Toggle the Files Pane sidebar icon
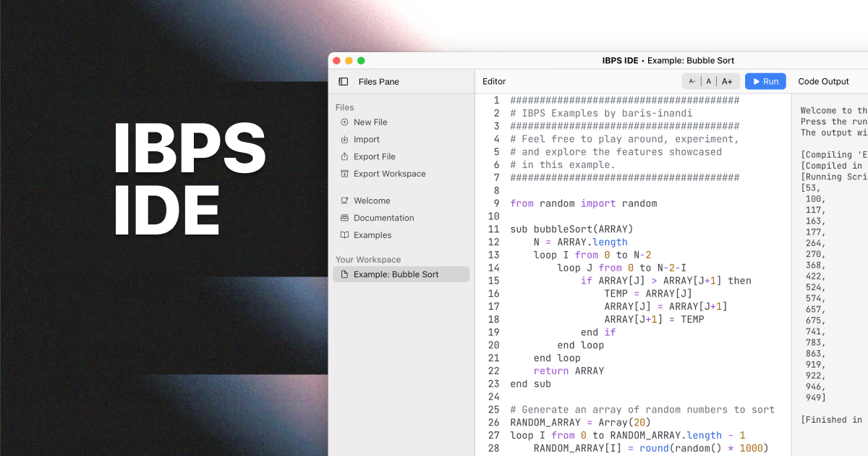868x456 pixels. click(x=344, y=82)
